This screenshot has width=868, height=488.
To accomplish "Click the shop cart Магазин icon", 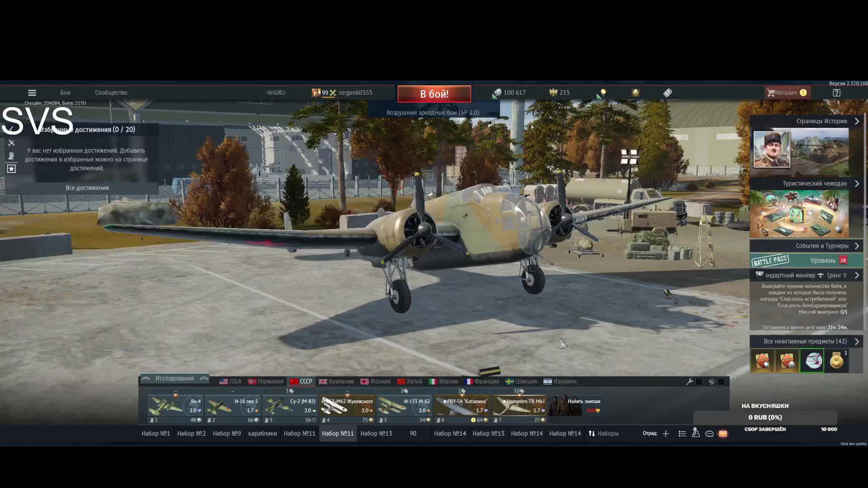I will click(771, 93).
